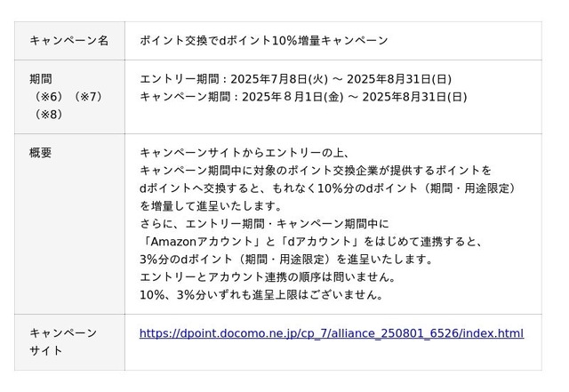Click the line starting with さらに、エントリー期間
569x392 pixels.
264,224
